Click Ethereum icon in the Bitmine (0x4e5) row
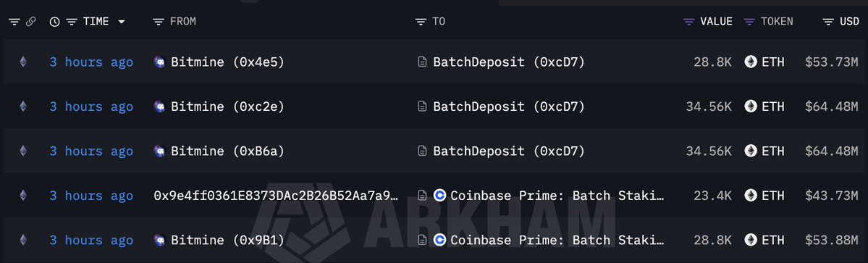 pyautogui.click(x=22, y=62)
